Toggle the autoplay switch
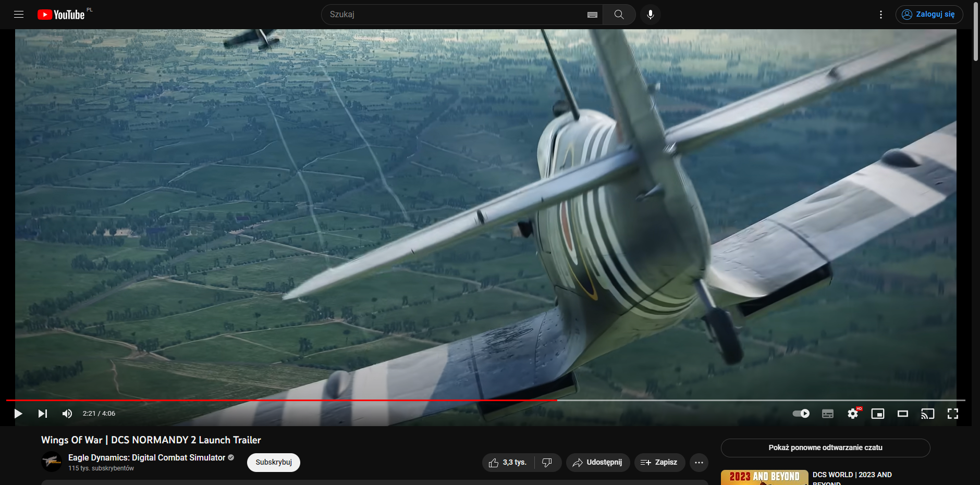Image resolution: width=980 pixels, height=485 pixels. tap(801, 414)
